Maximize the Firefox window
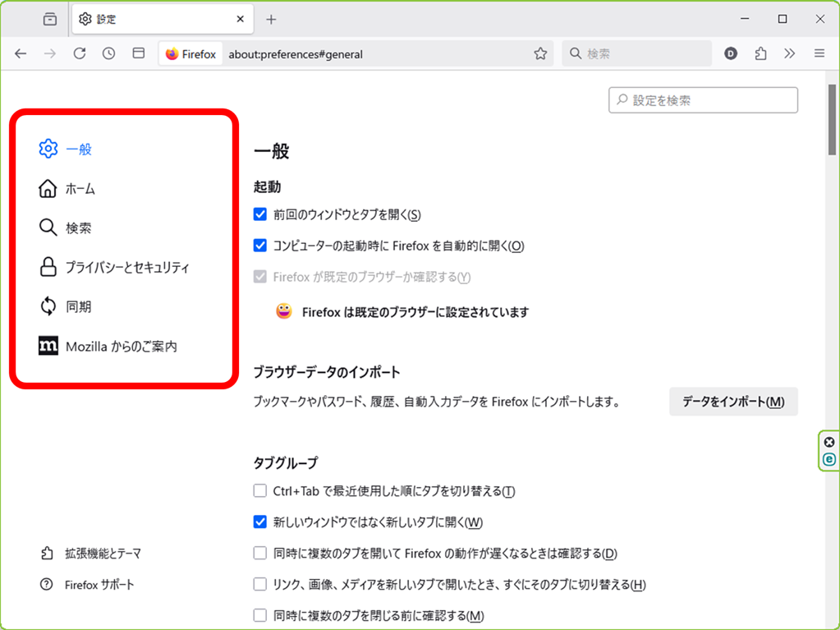Screen dimensions: 840x630 coord(783,19)
